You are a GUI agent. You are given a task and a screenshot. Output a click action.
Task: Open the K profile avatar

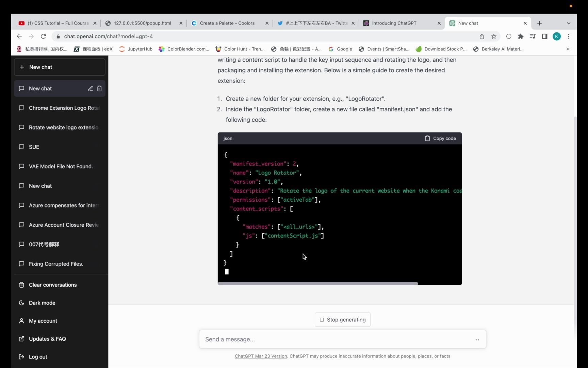point(557,36)
